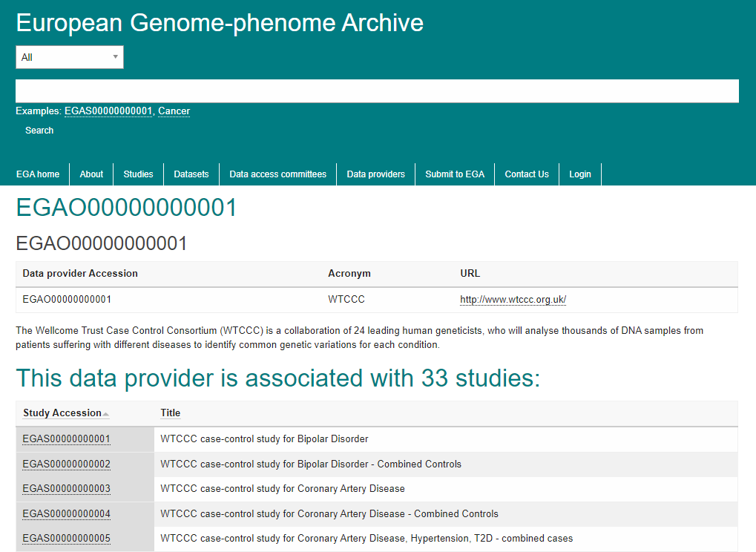This screenshot has height=552, width=756.
Task: Open study EGAS00000000005 accession link
Action: 66,539
